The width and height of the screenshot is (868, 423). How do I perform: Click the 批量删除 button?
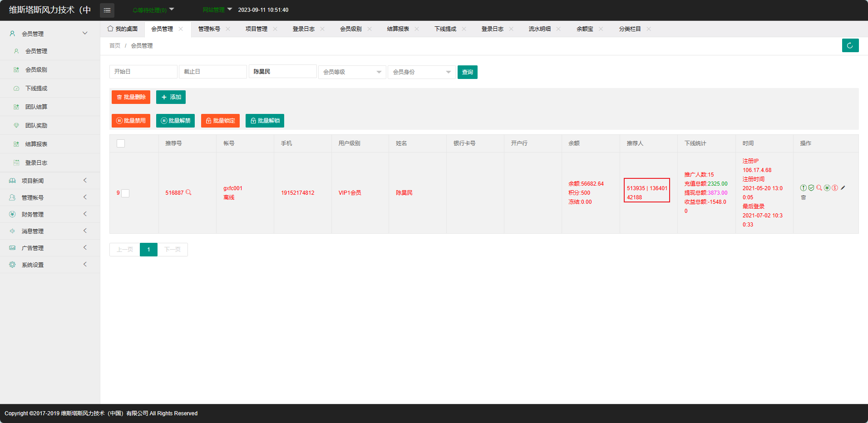click(131, 97)
